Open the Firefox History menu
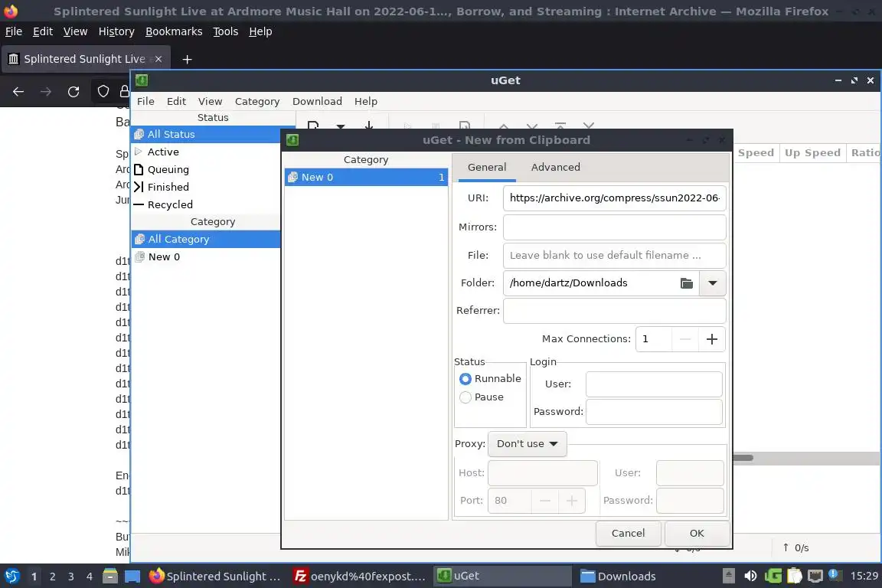882x588 pixels. (116, 31)
